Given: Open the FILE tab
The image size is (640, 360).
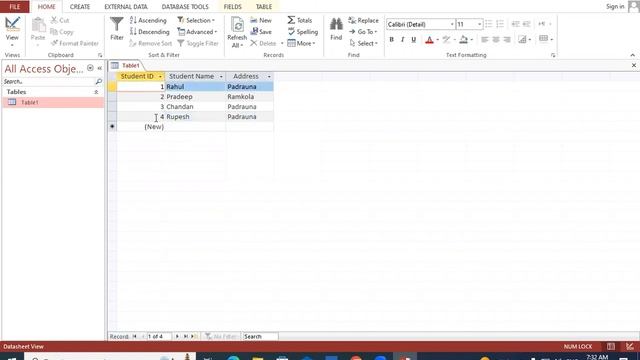Looking at the screenshot, I should [x=15, y=7].
